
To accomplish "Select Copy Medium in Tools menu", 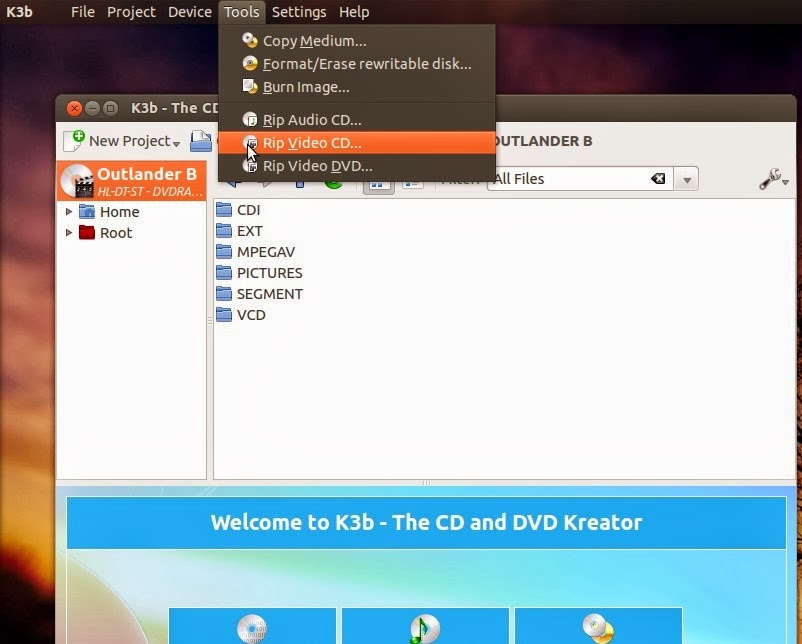I will [357, 40].
